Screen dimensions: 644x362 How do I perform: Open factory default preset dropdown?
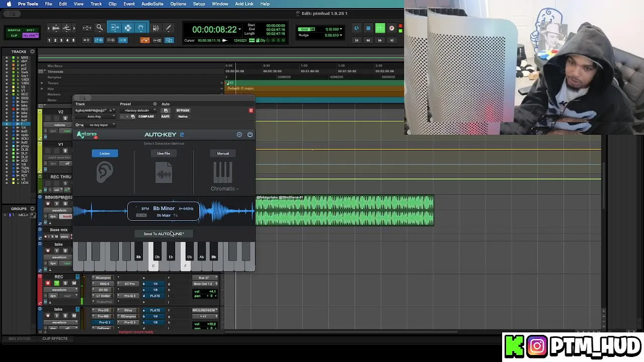coord(138,111)
